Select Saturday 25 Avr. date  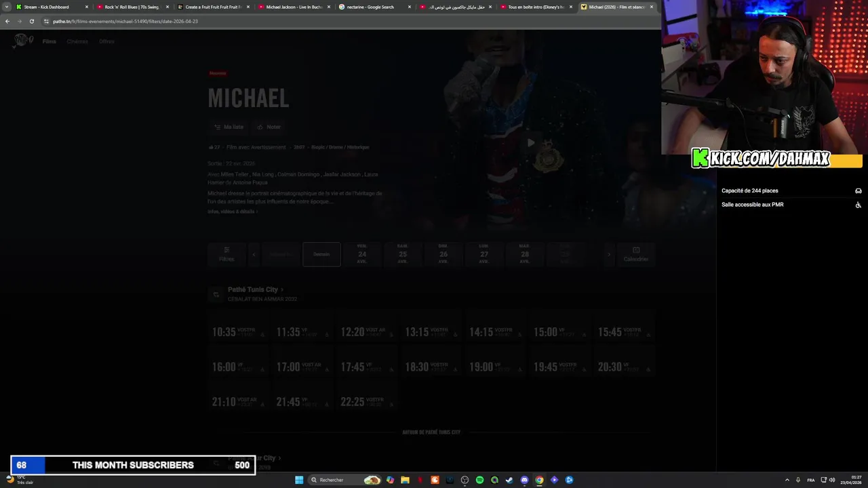coord(403,254)
